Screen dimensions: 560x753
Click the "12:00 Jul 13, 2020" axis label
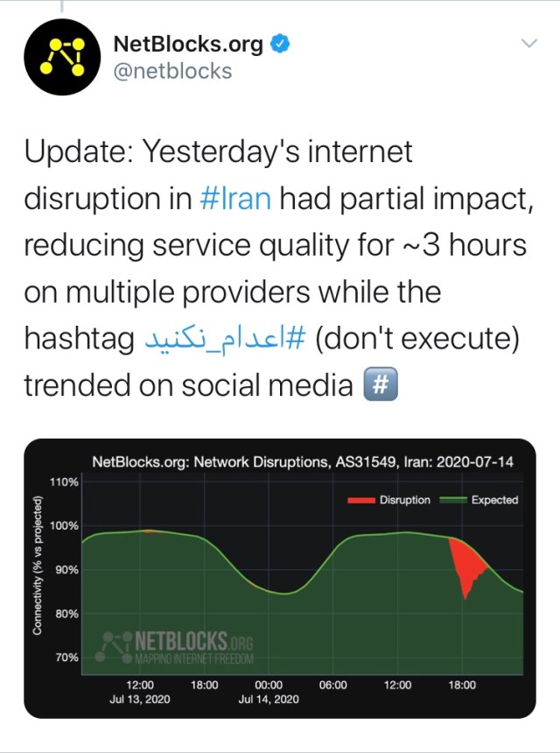tap(140, 692)
